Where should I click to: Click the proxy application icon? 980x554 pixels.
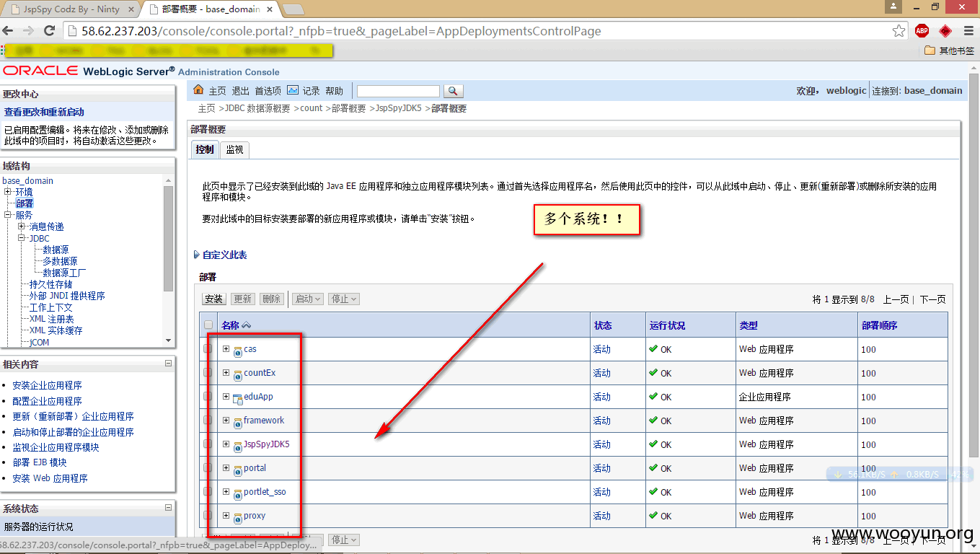[237, 518]
